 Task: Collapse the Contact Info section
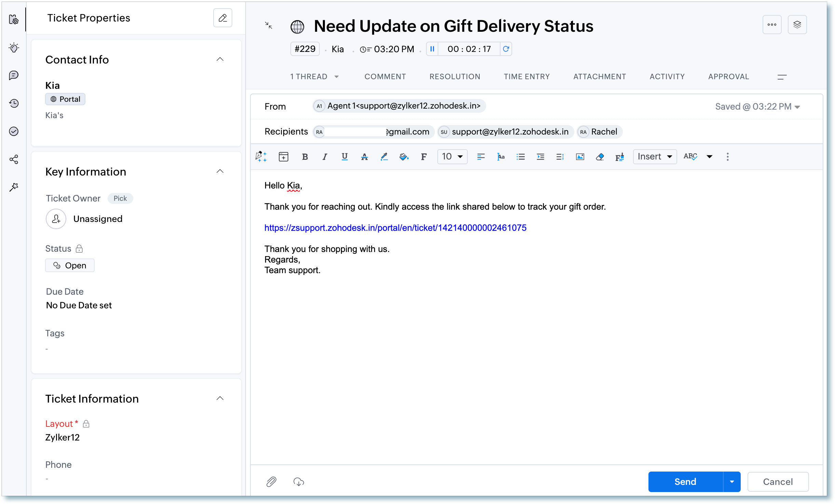point(220,59)
